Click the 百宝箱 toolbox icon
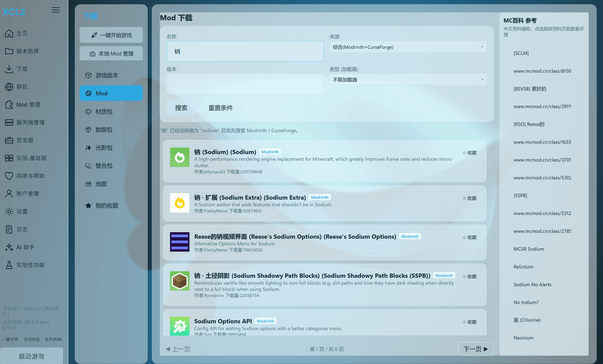Viewport: 603px width, 364px height. pyautogui.click(x=9, y=140)
